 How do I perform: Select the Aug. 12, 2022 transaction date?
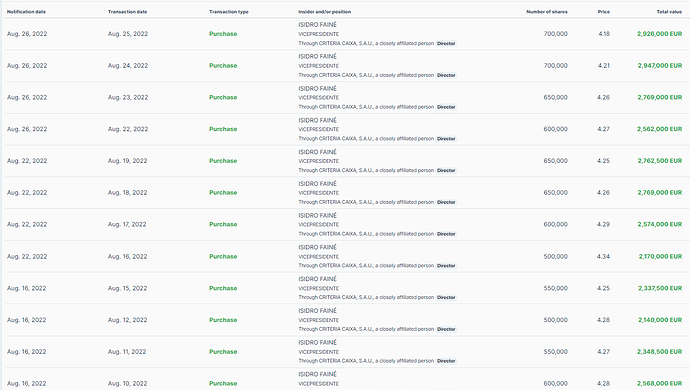coord(128,320)
